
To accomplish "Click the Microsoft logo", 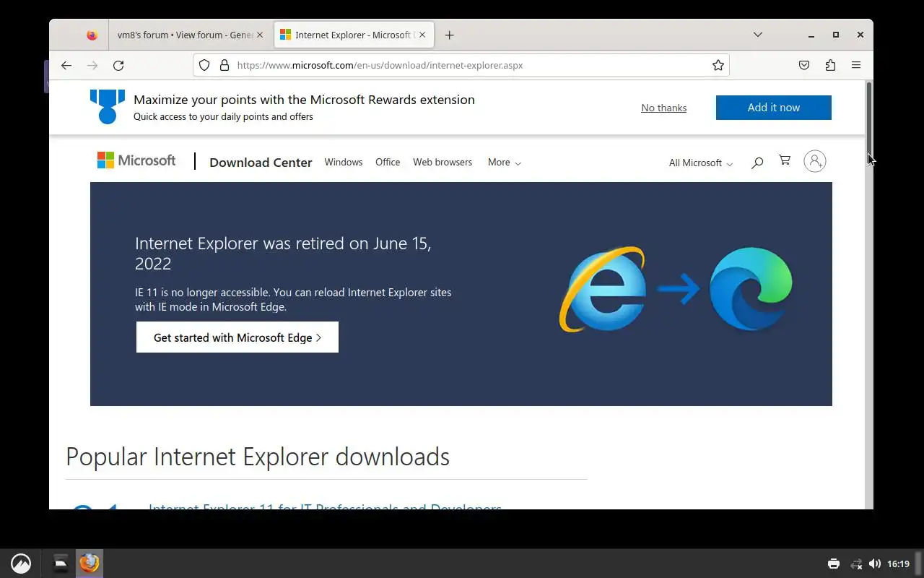I will tap(136, 160).
